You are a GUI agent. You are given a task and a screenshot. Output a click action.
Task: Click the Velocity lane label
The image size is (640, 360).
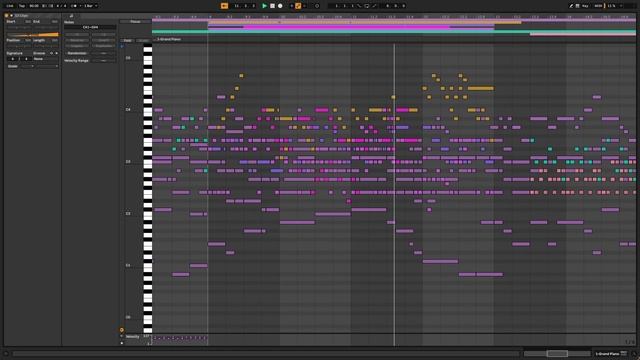click(x=132, y=336)
